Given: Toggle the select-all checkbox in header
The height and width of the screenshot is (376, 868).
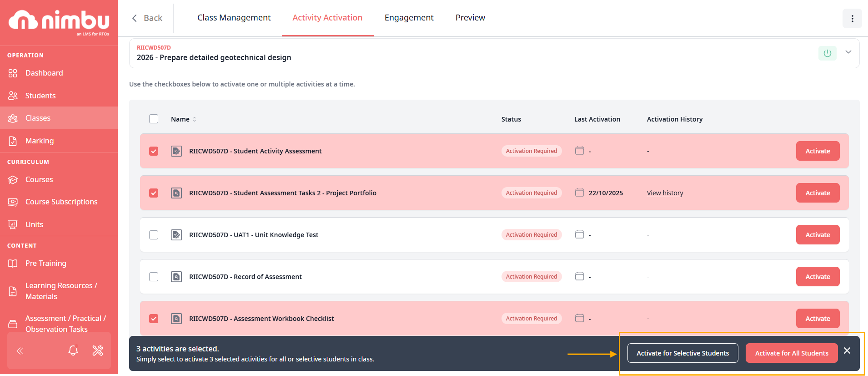Looking at the screenshot, I should coord(154,119).
